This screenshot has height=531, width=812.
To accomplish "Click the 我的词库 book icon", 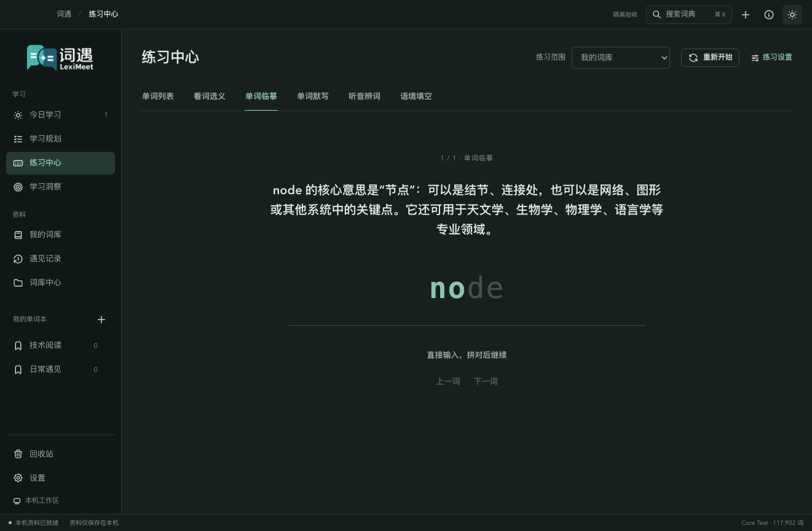I will pyautogui.click(x=18, y=235).
